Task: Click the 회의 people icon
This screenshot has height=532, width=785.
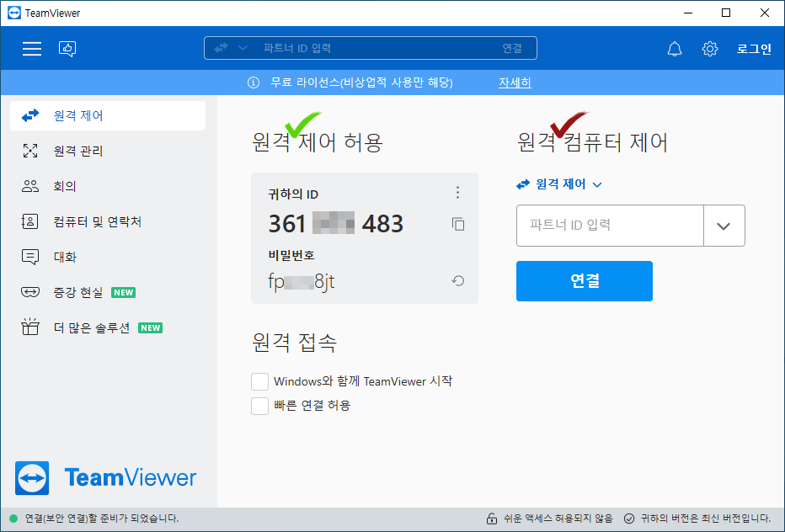Action: coord(30,186)
